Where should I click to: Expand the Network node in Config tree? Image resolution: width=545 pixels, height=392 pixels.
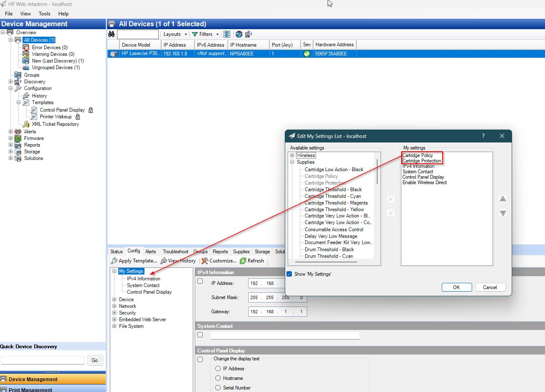pos(114,306)
